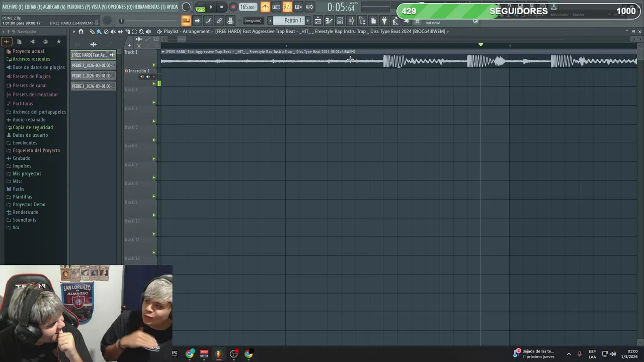
Task: Open the Channel rack view button
Action: pos(340,21)
